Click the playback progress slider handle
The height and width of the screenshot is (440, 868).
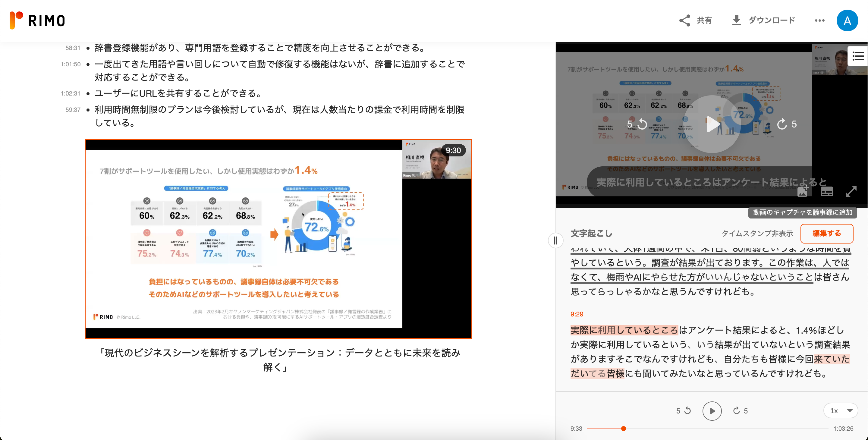coord(623,429)
